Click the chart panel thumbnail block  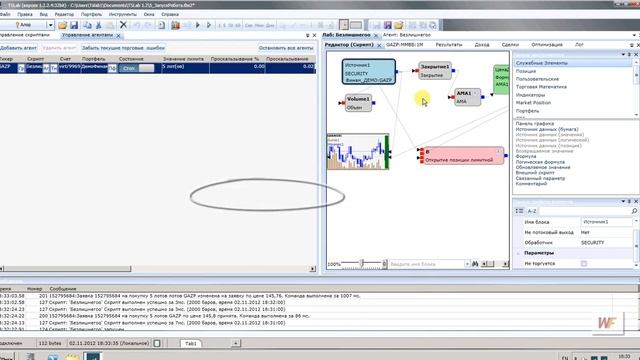tap(358, 151)
